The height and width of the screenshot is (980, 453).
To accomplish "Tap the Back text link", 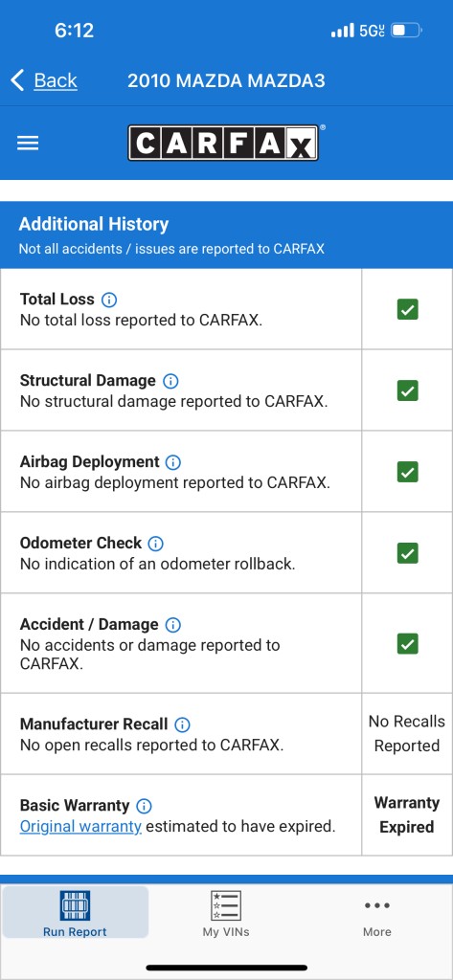I will (x=56, y=80).
